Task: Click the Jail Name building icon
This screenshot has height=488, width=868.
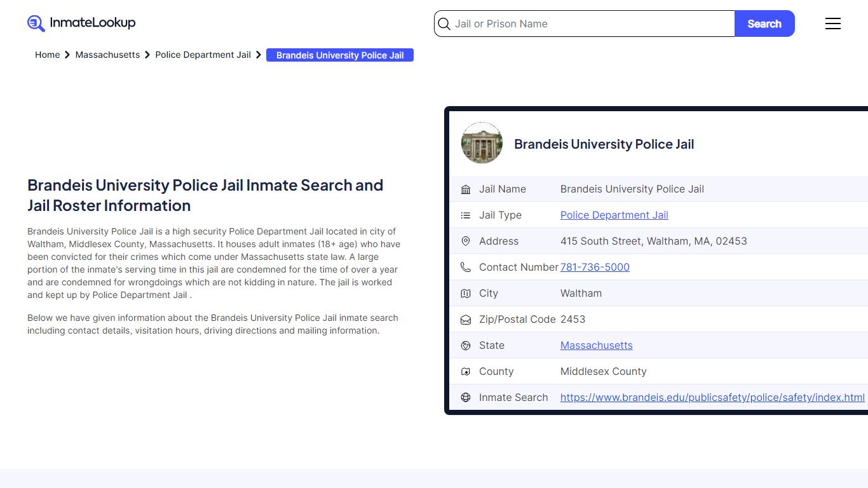Action: point(466,189)
